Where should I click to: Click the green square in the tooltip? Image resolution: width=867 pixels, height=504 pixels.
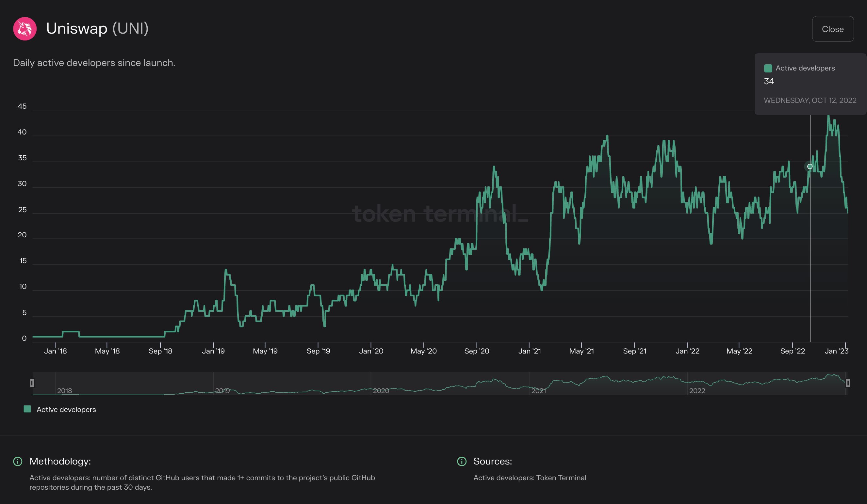click(x=768, y=69)
